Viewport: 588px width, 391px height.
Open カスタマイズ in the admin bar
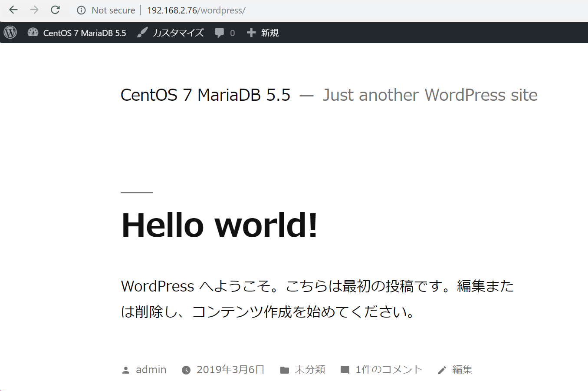(x=178, y=33)
